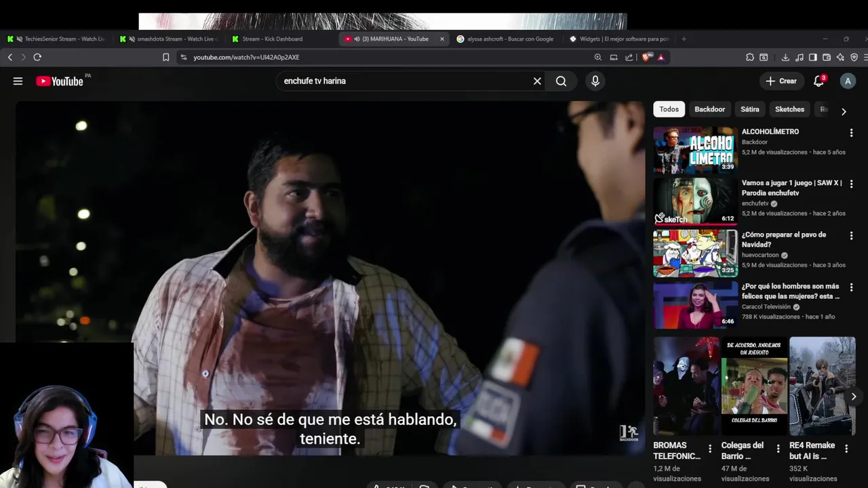Open the extensions puzzle icon

tap(750, 58)
